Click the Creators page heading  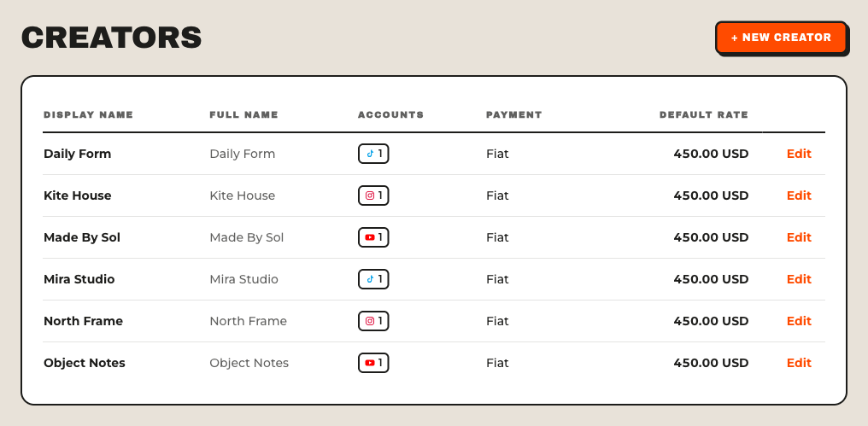[x=111, y=38]
